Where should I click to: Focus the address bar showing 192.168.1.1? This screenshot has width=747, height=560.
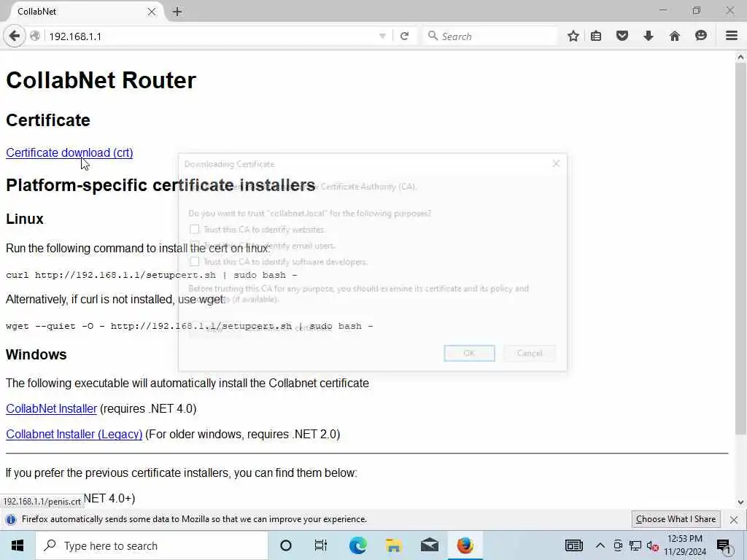(x=212, y=36)
